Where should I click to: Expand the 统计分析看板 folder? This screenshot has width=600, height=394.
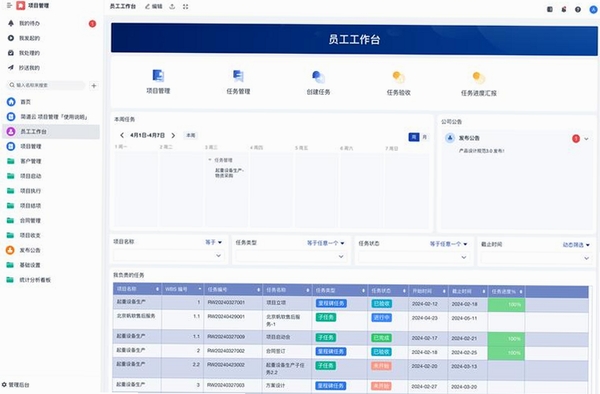coord(35,280)
